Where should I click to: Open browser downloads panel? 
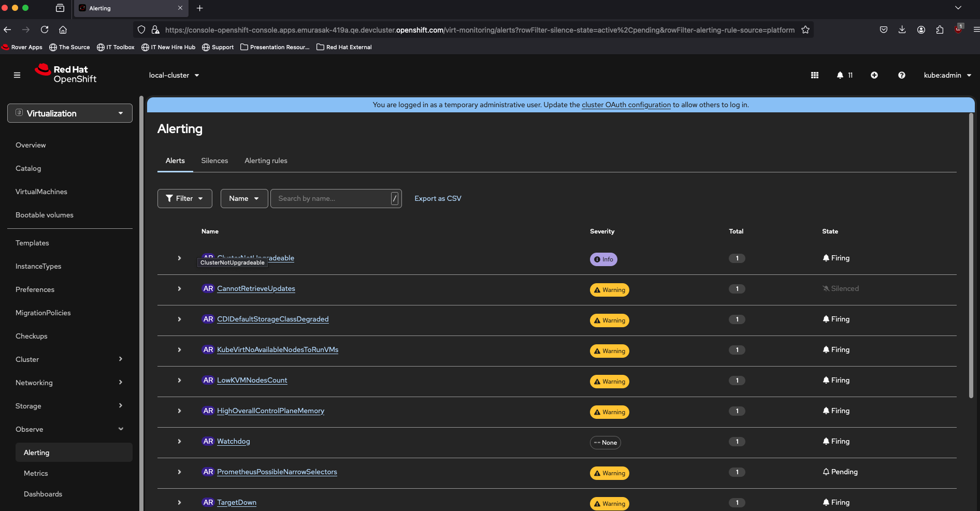point(902,30)
